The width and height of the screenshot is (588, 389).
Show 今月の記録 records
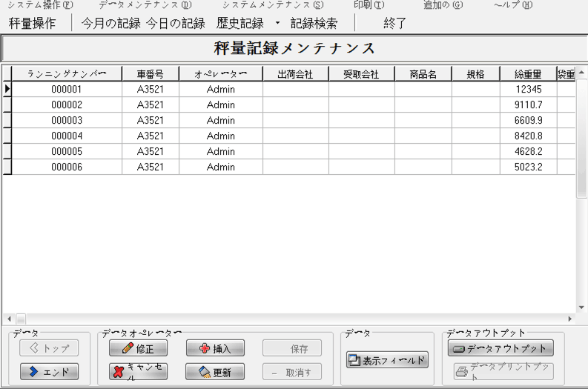(111, 23)
